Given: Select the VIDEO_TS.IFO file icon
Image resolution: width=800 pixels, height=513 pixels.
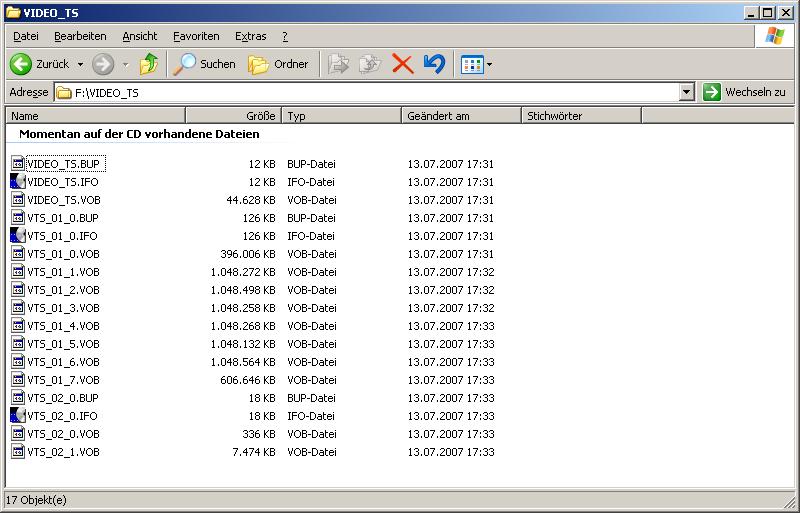Looking at the screenshot, I should (x=18, y=182).
